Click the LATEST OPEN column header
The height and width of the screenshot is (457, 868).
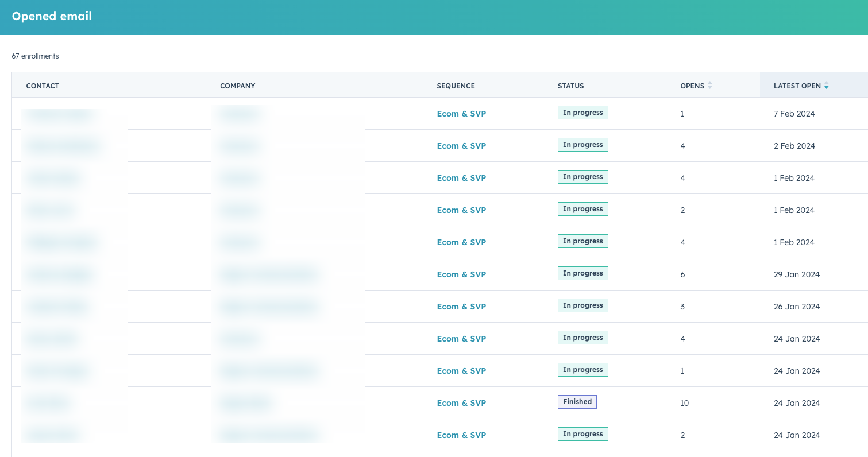797,86
